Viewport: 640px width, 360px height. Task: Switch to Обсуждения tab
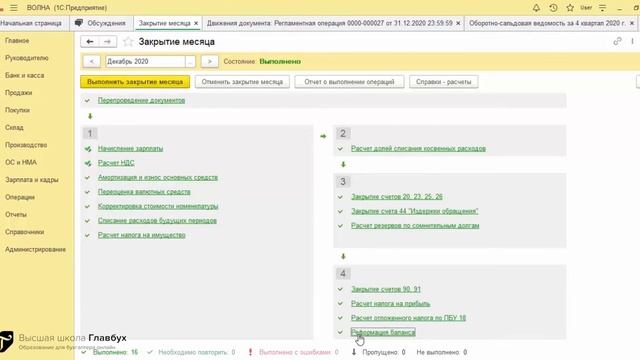[x=101, y=23]
